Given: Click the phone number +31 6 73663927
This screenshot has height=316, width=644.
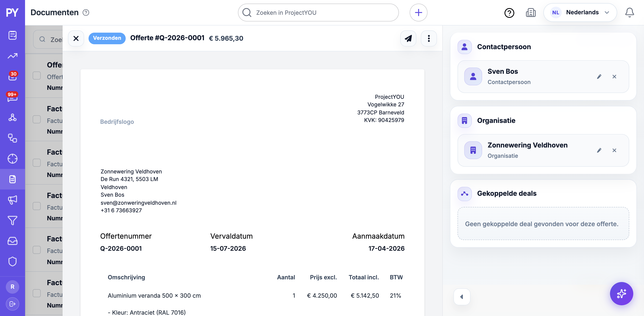Looking at the screenshot, I should click(x=121, y=210).
